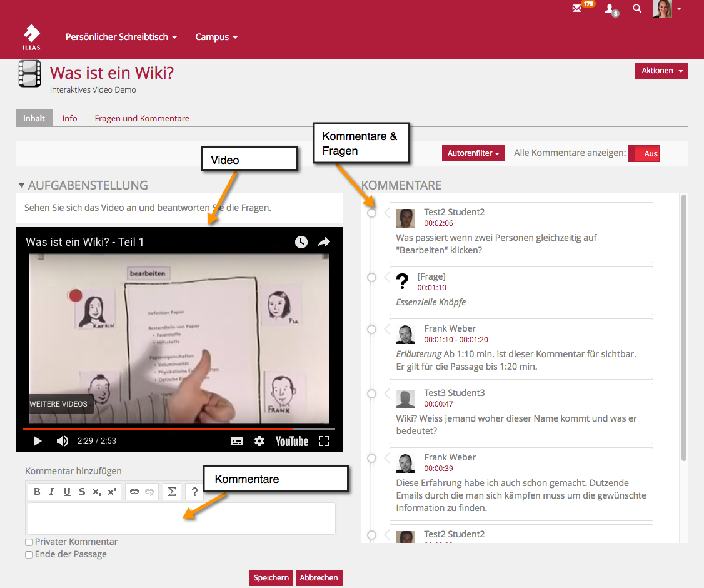Image resolution: width=704 pixels, height=588 pixels.
Task: Check the Ende der Passage checkbox
Action: click(x=29, y=555)
